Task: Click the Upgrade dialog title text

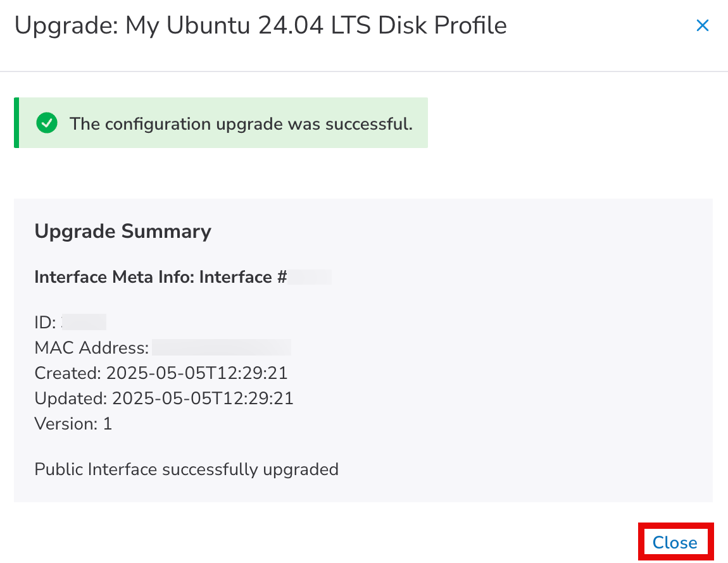Action: tap(260, 26)
